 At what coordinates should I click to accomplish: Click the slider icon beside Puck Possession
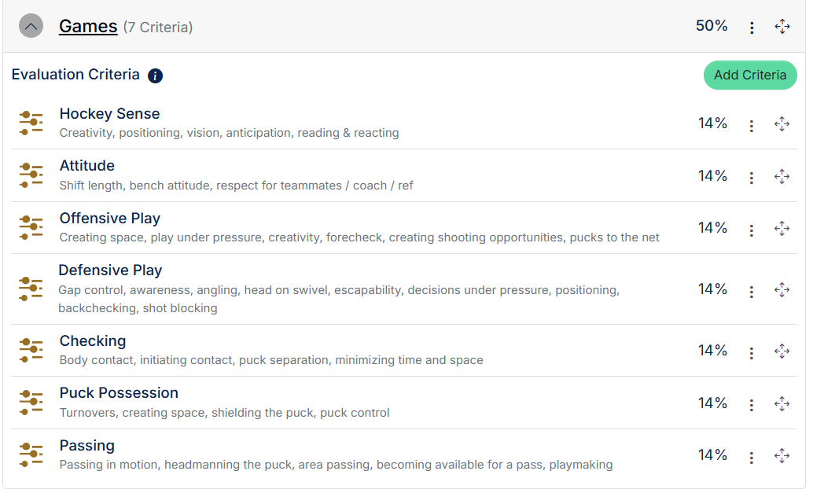(x=31, y=403)
